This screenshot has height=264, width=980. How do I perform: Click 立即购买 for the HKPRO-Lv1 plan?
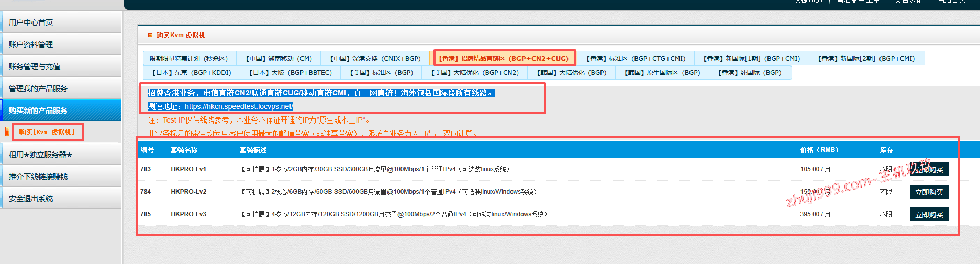click(x=929, y=170)
